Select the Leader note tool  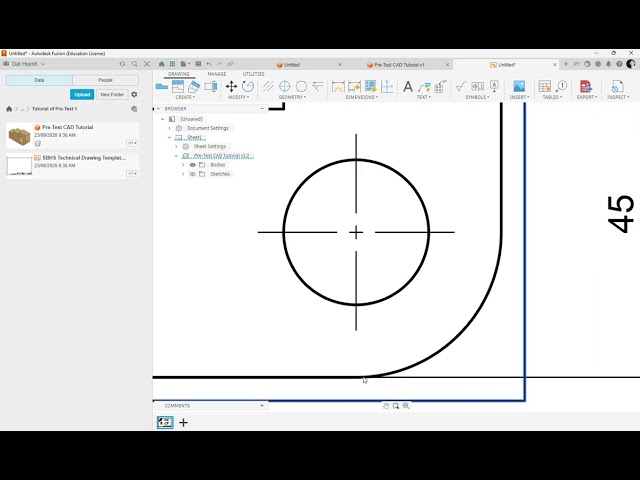[x=424, y=87]
